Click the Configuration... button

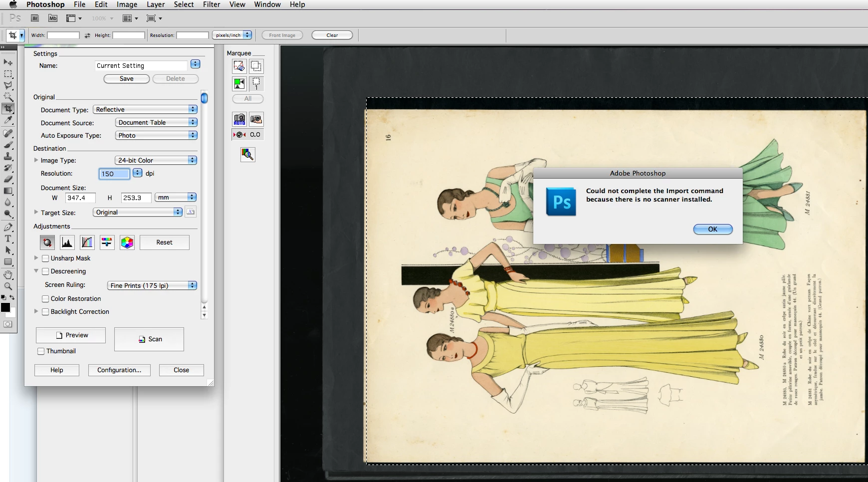coord(119,370)
